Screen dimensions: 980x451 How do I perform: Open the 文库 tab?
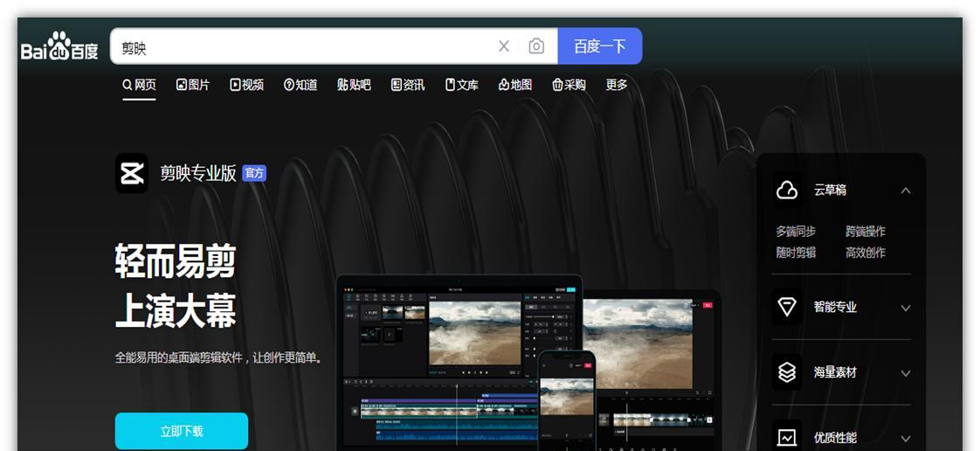[462, 85]
